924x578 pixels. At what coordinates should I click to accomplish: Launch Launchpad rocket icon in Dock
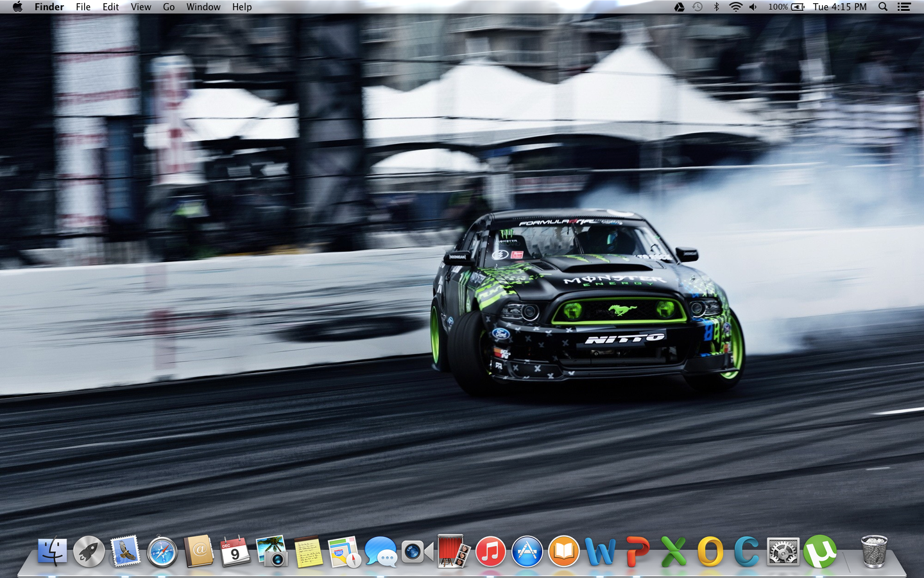pyautogui.click(x=89, y=552)
